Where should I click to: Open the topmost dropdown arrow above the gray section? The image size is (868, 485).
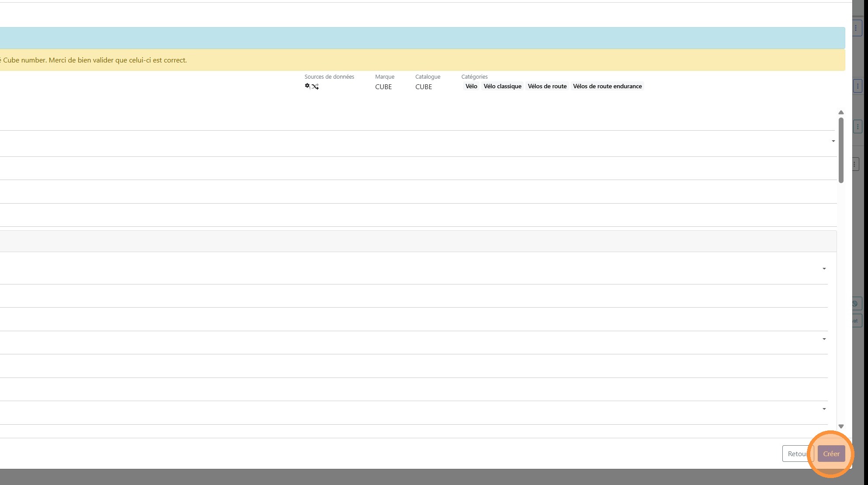click(833, 141)
